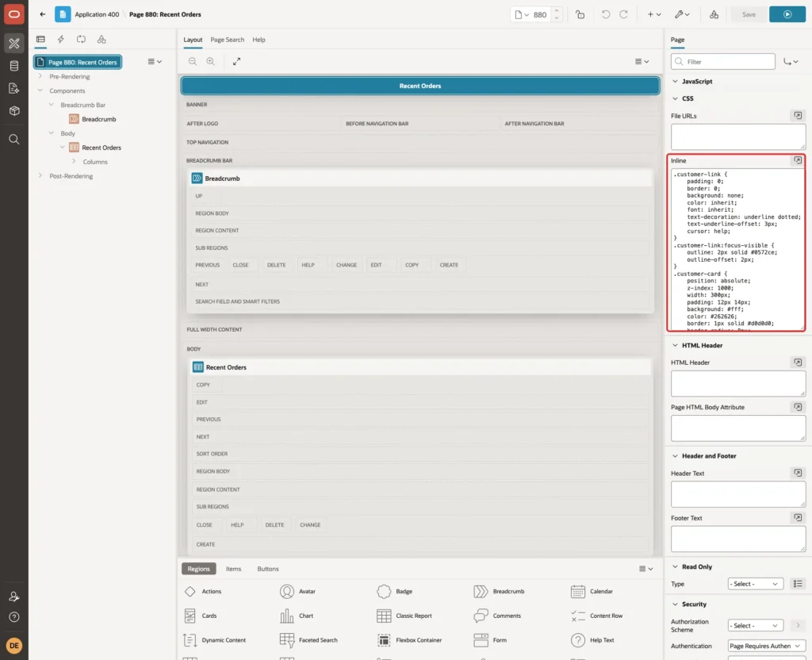Screen dimensions: 812x660
Task: Click the Save button
Action: 749,14
